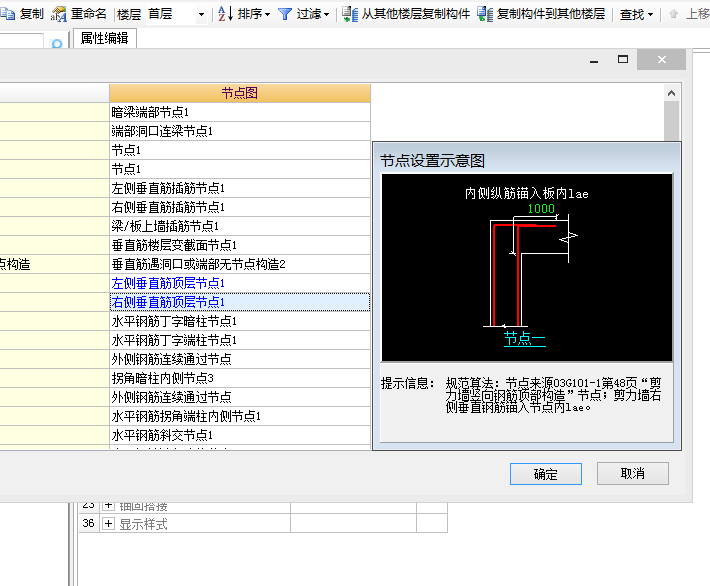Open the 查找 dropdown menu

[x=636, y=14]
